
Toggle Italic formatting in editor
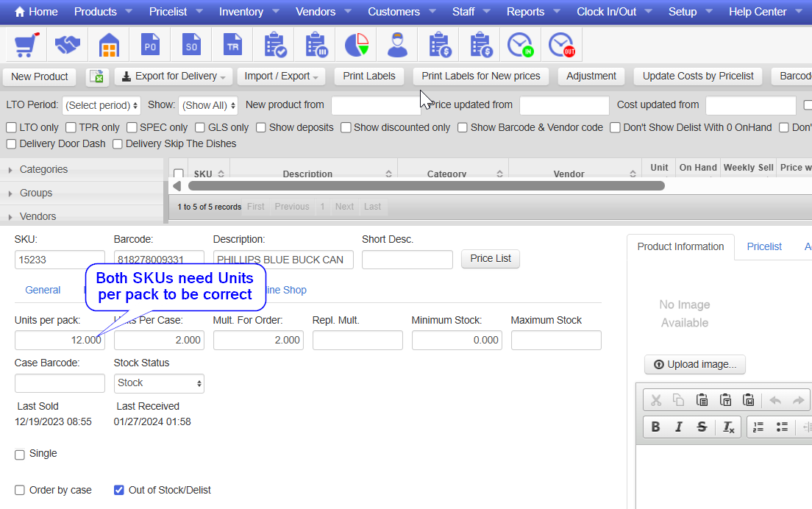click(x=678, y=427)
